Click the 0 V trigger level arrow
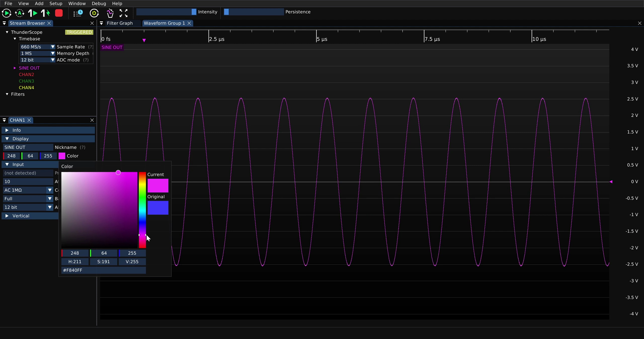The height and width of the screenshot is (339, 644). tap(611, 182)
